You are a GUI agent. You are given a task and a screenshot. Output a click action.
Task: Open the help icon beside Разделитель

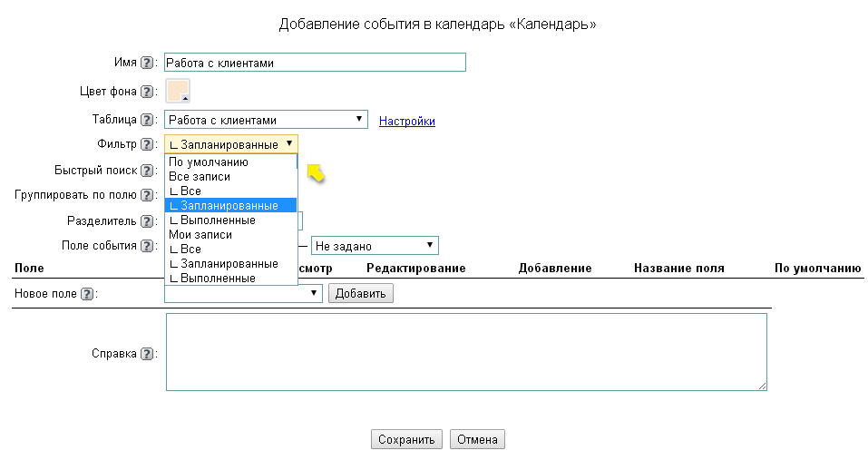point(148,220)
